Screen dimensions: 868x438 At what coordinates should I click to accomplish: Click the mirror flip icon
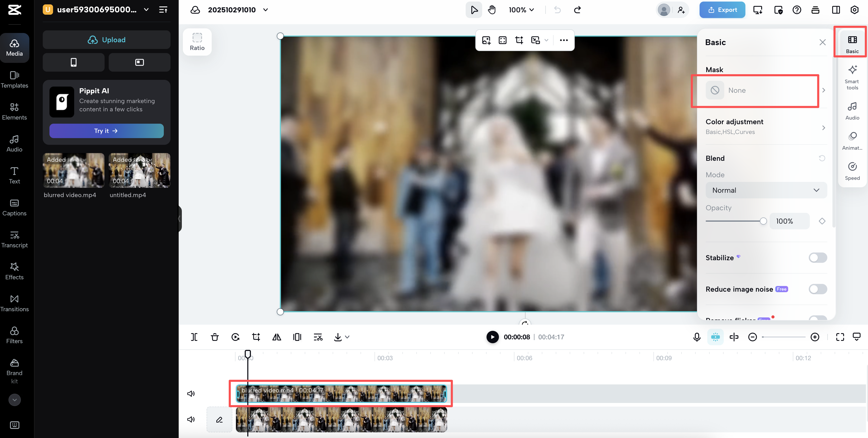pyautogui.click(x=277, y=337)
